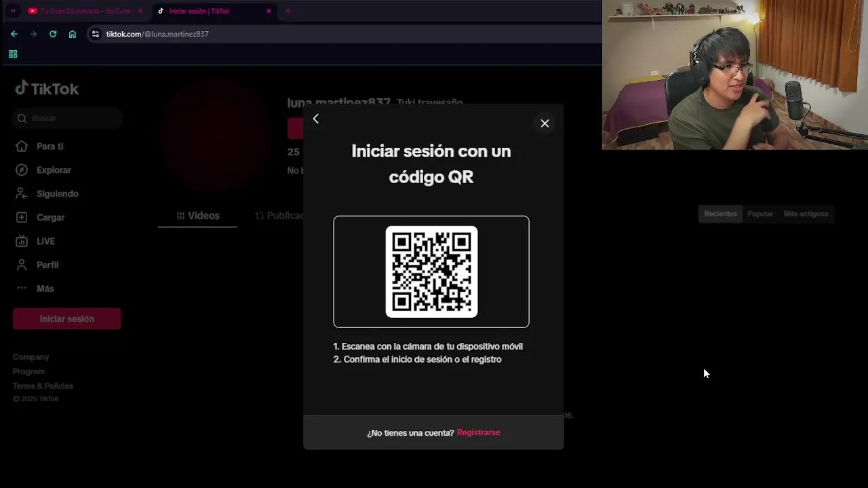
Task: Sort videos by Popular
Action: (760, 213)
